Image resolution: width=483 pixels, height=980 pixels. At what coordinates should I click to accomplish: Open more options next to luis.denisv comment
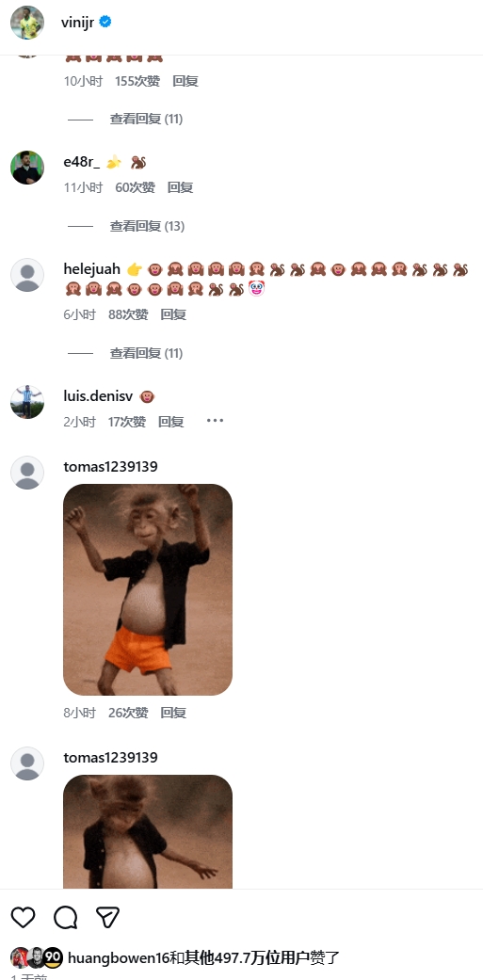[215, 421]
